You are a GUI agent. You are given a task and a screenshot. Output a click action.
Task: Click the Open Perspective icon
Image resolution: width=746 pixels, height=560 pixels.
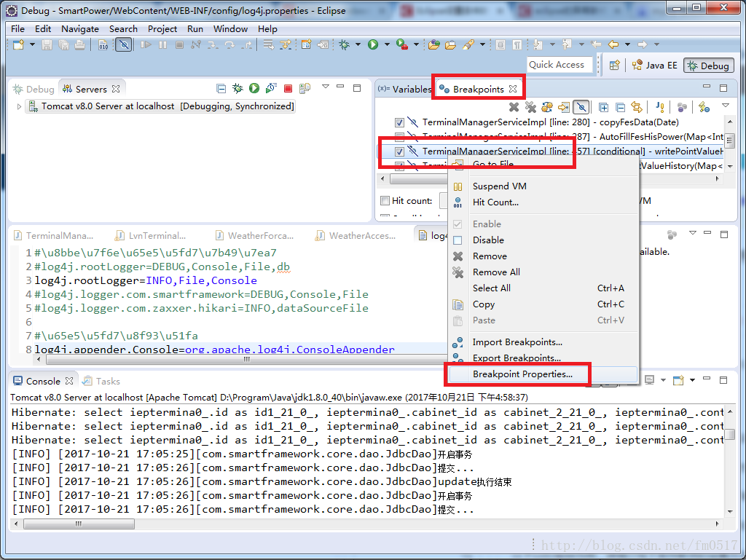pyautogui.click(x=615, y=65)
